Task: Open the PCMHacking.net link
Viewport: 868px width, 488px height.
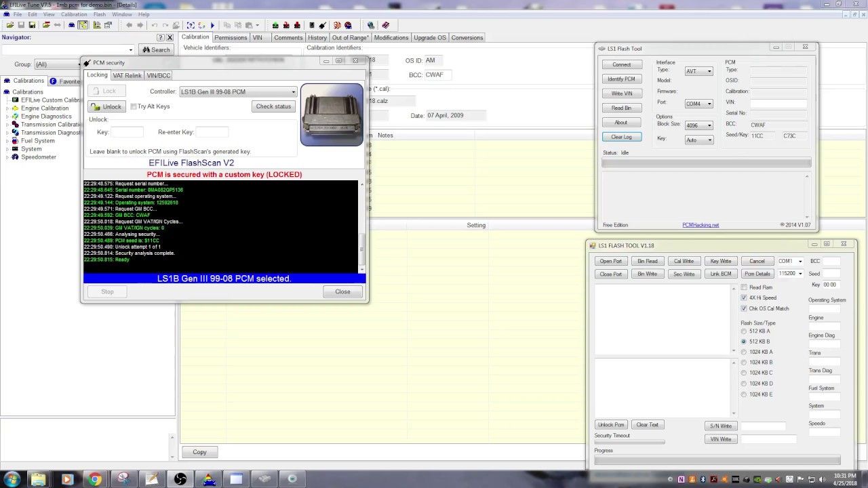Action: tap(701, 225)
